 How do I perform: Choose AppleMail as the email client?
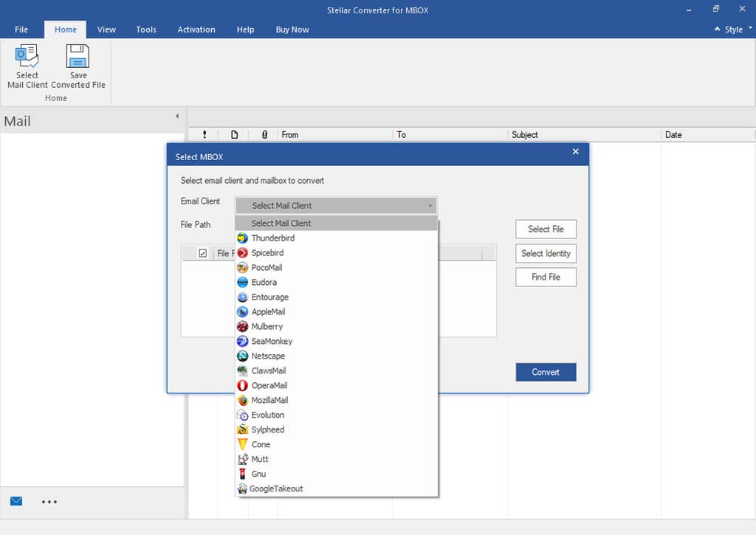point(270,311)
